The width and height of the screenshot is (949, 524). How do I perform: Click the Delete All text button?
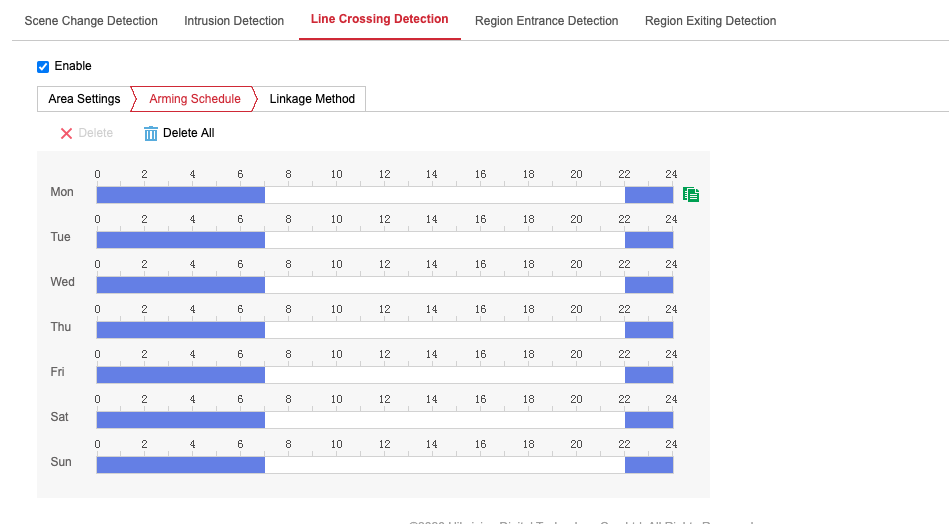pos(188,133)
